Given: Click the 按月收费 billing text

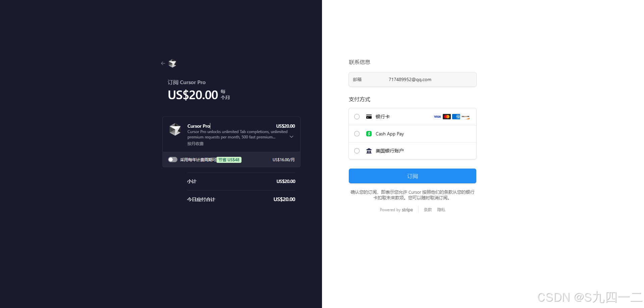Looking at the screenshot, I should [196, 143].
